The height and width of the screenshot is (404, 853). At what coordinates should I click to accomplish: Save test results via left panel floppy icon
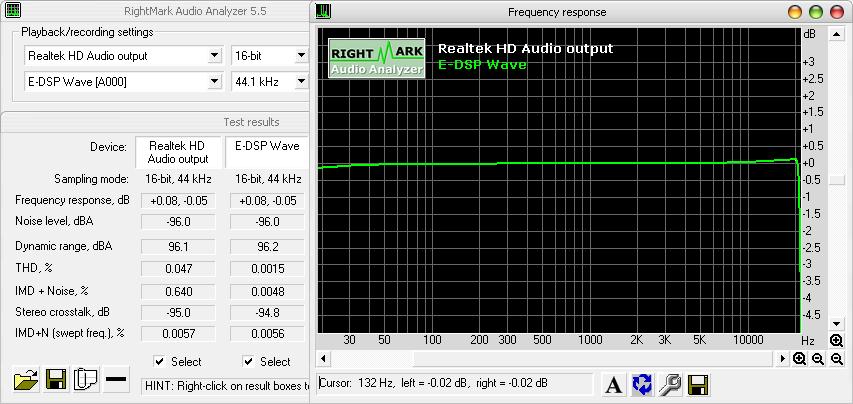tap(56, 379)
